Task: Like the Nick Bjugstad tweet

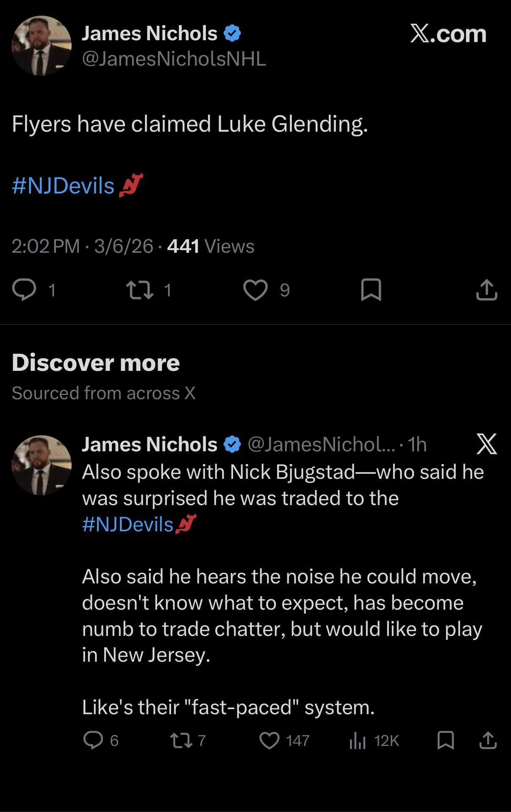Action: [269, 740]
